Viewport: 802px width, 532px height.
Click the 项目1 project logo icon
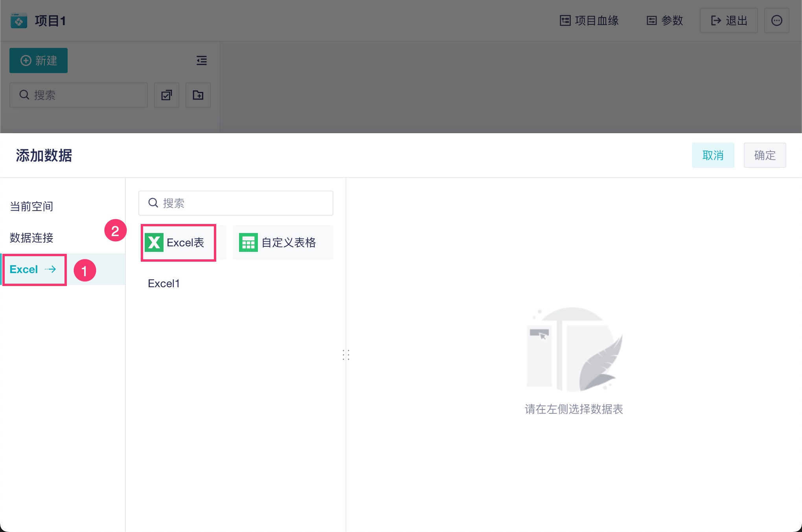[19, 20]
